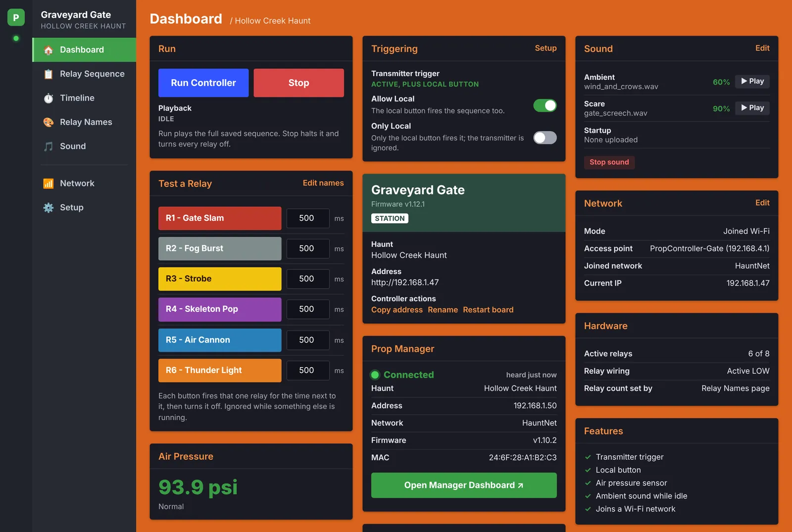The height and width of the screenshot is (532, 792).
Task: Click the R5 Air Cannon duration field
Action: (308, 340)
